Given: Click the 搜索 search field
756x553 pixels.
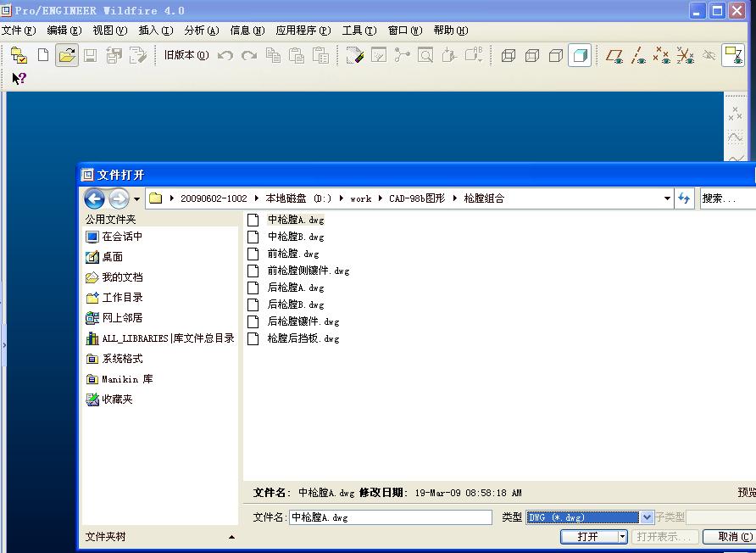Looking at the screenshot, I should pyautogui.click(x=727, y=198).
